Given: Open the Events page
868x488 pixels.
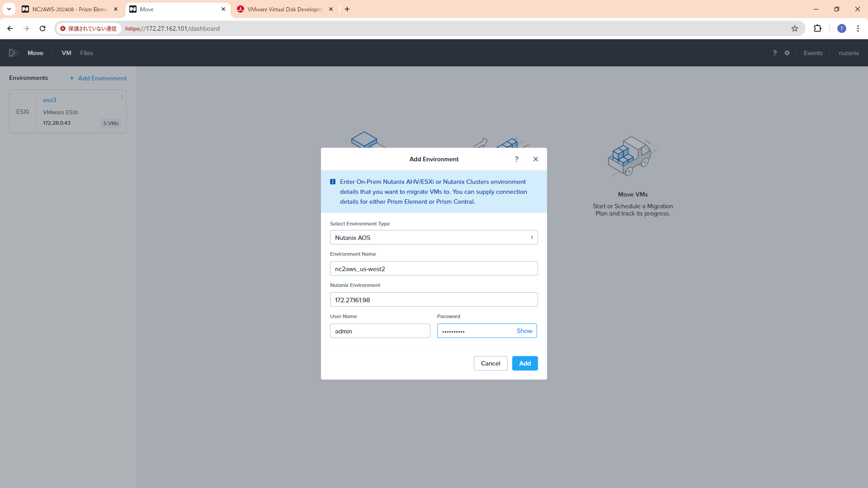Looking at the screenshot, I should pyautogui.click(x=813, y=53).
